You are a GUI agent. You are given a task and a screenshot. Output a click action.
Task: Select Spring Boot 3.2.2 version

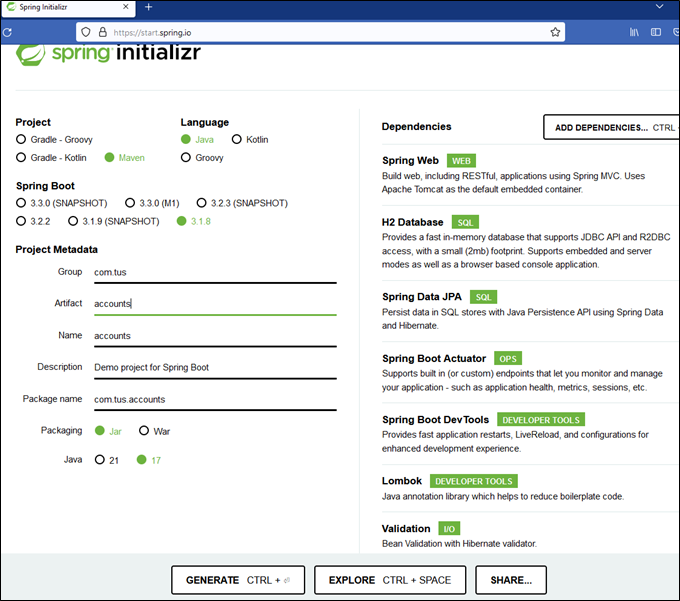[x=21, y=221]
